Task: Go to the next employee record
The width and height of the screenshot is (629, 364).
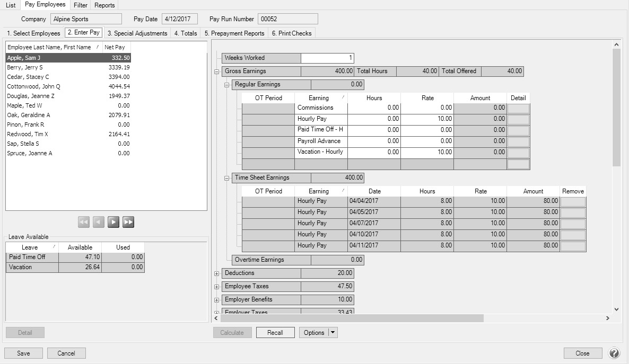Action: point(113,223)
